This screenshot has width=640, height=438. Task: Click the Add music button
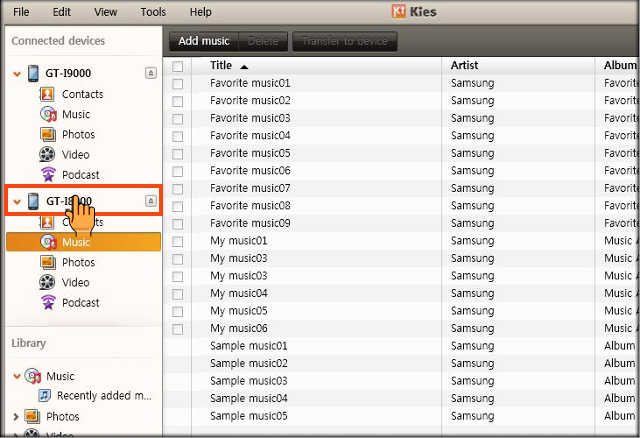(204, 41)
